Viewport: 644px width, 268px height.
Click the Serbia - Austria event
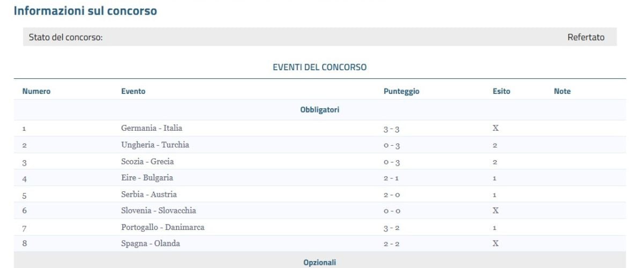pyautogui.click(x=149, y=194)
